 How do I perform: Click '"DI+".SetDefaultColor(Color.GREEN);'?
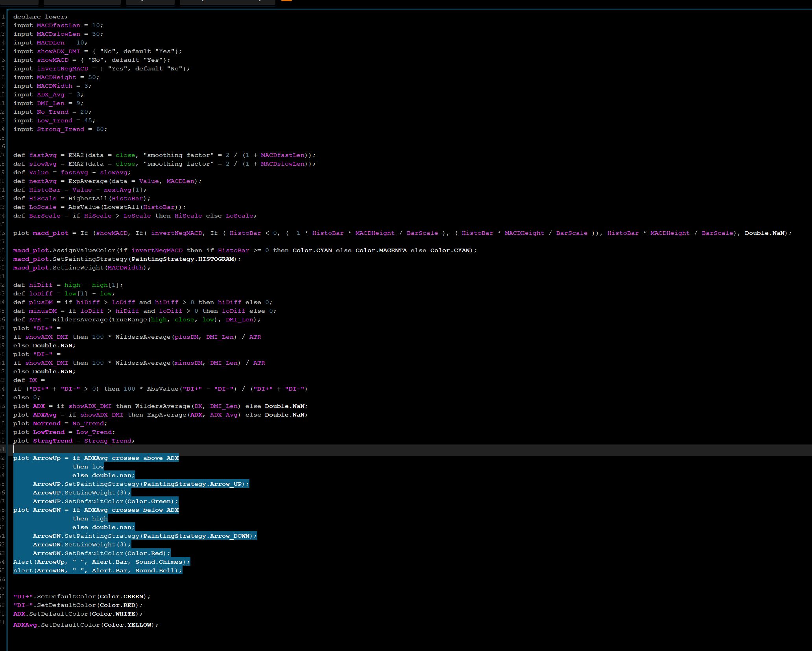coord(82,596)
